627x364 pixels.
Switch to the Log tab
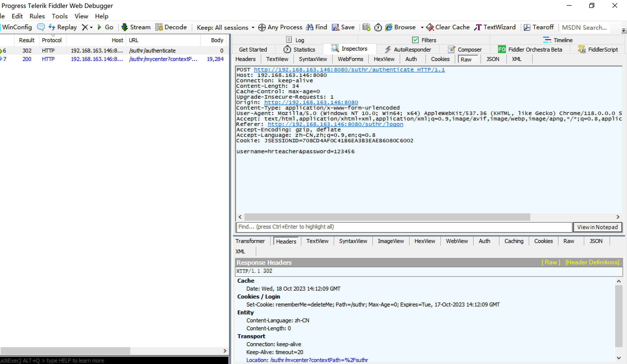295,40
